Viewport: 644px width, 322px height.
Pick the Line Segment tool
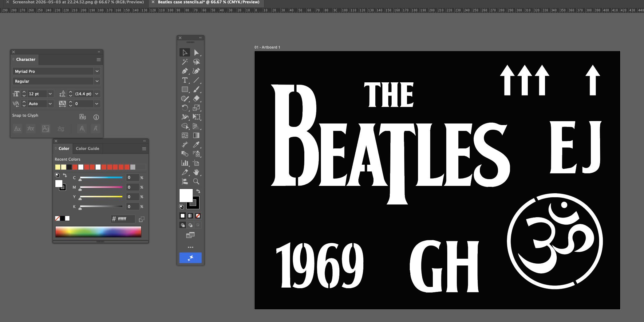click(x=196, y=80)
